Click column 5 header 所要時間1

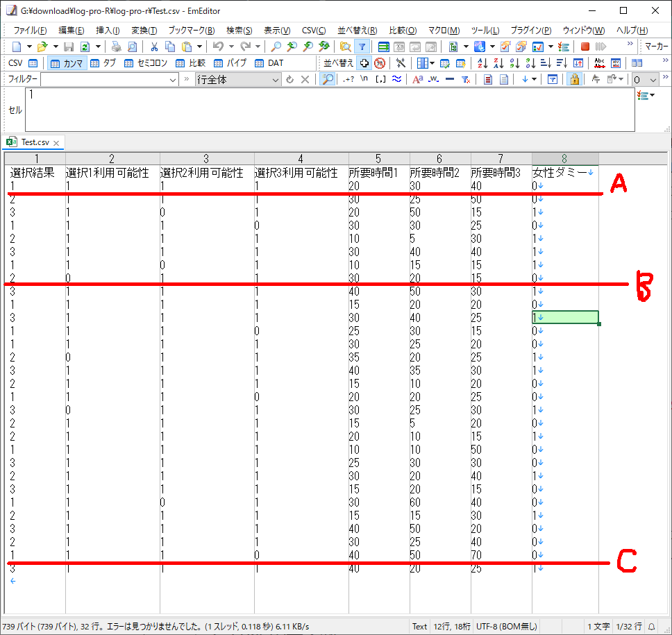[378, 159]
